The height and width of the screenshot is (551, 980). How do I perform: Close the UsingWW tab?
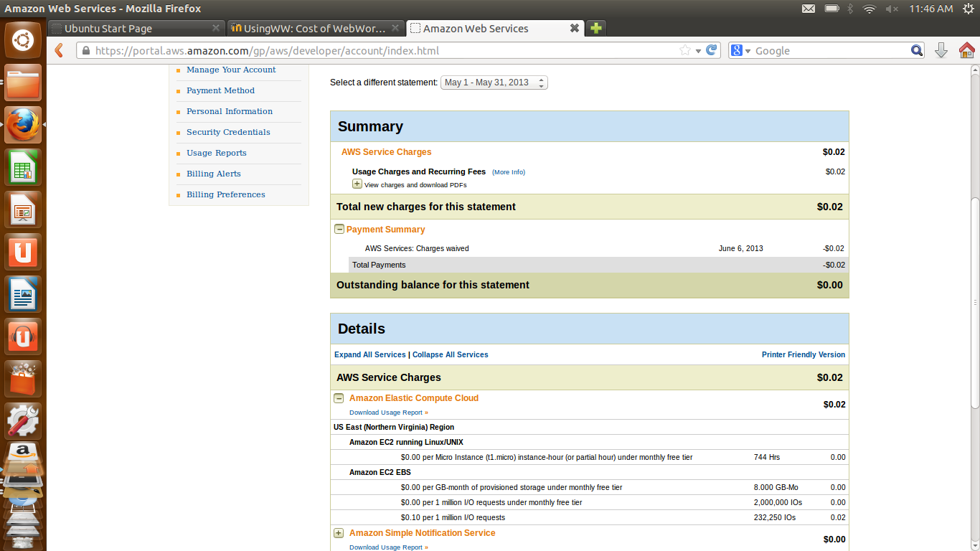(x=396, y=28)
